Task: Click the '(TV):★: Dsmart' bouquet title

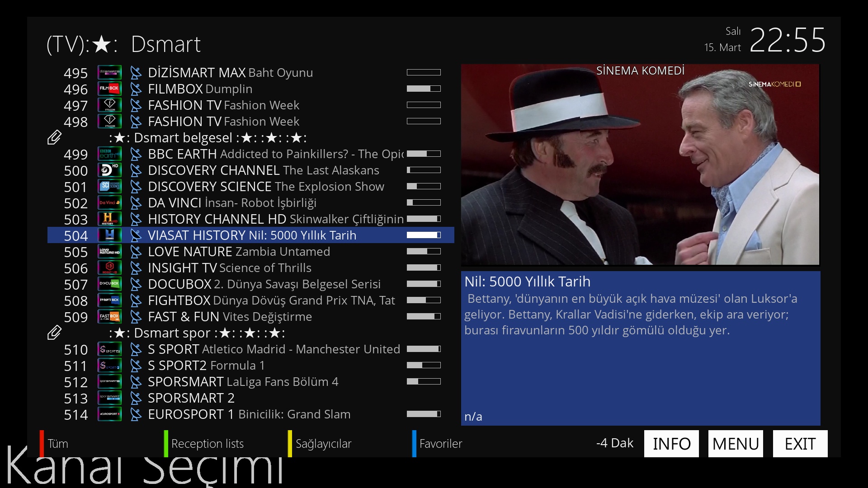Action: [x=123, y=44]
